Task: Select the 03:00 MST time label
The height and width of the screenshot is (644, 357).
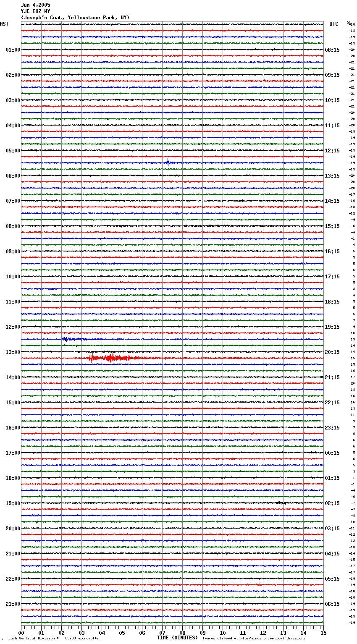Action: click(13, 100)
